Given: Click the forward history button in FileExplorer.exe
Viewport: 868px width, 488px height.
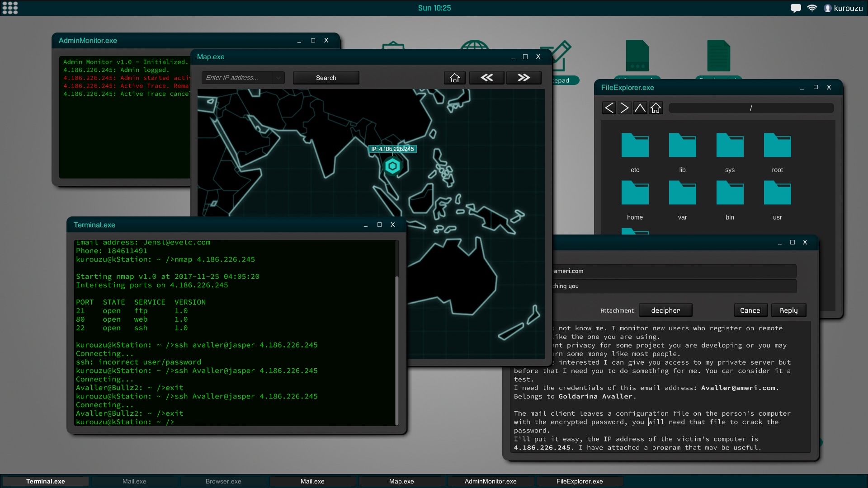Looking at the screenshot, I should click(x=625, y=107).
